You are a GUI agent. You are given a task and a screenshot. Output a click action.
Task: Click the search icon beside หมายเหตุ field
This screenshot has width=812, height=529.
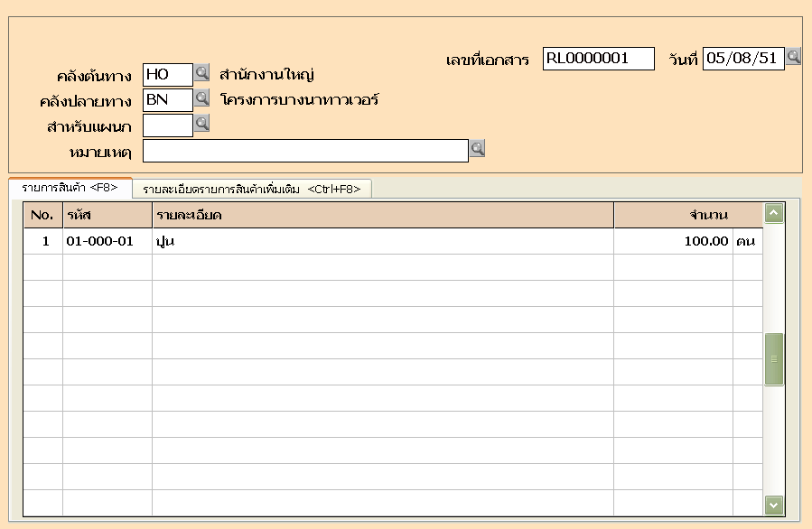477,148
